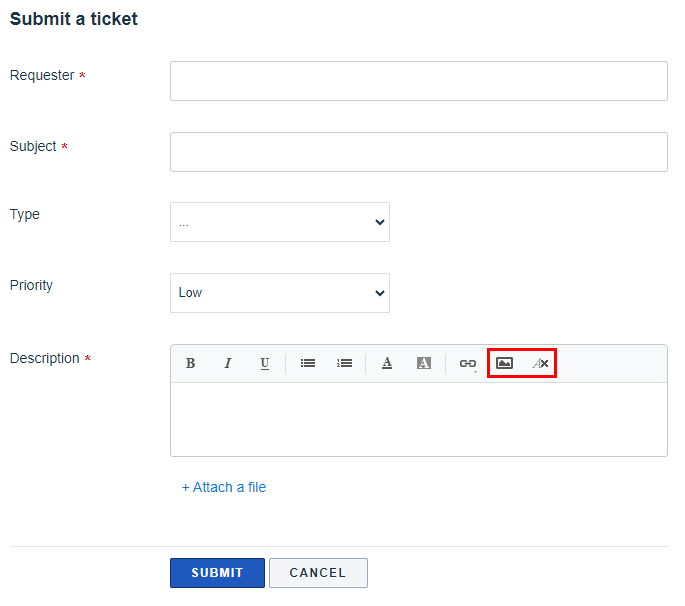Change the text color
The height and width of the screenshot is (606, 685).
pos(387,363)
